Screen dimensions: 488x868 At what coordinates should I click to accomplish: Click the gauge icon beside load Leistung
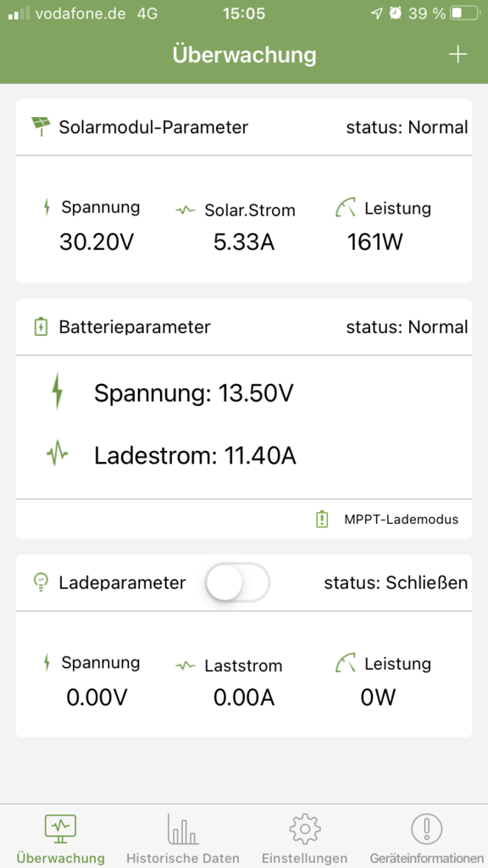[x=346, y=663]
